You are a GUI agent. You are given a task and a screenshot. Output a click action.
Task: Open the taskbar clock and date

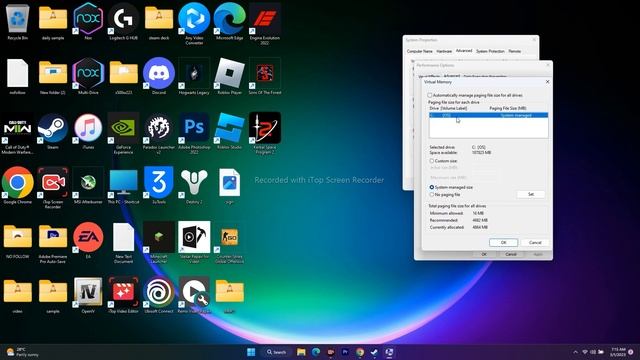click(618, 352)
